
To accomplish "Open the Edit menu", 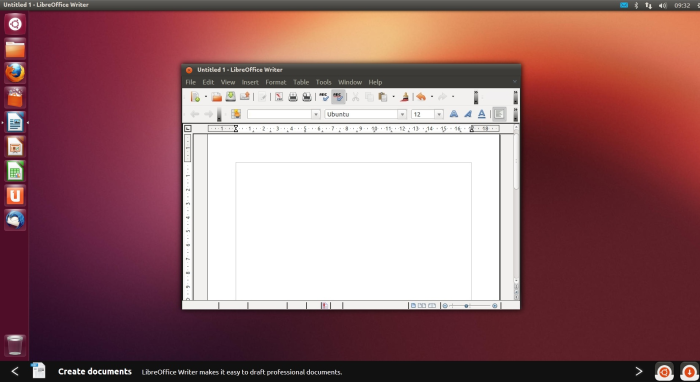I will (208, 82).
